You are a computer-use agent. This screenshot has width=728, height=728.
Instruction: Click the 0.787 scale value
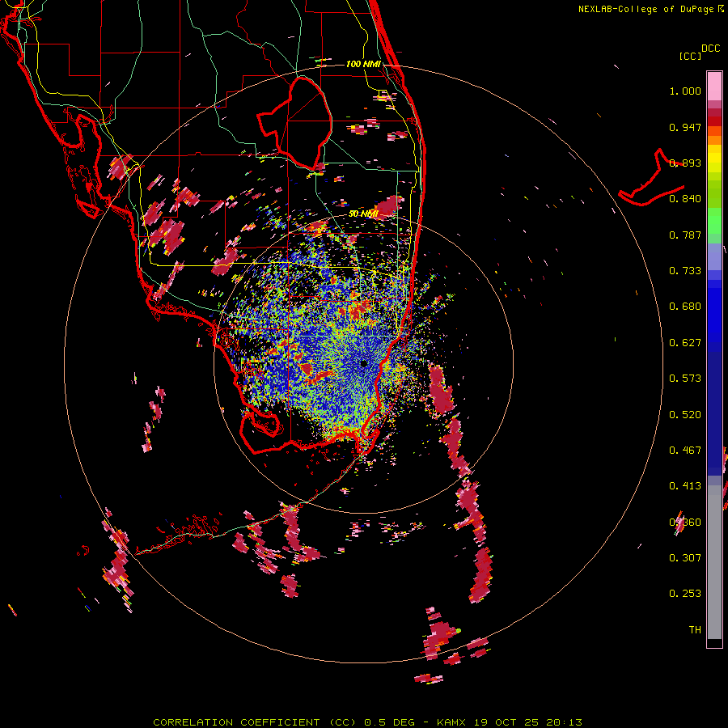(685, 235)
